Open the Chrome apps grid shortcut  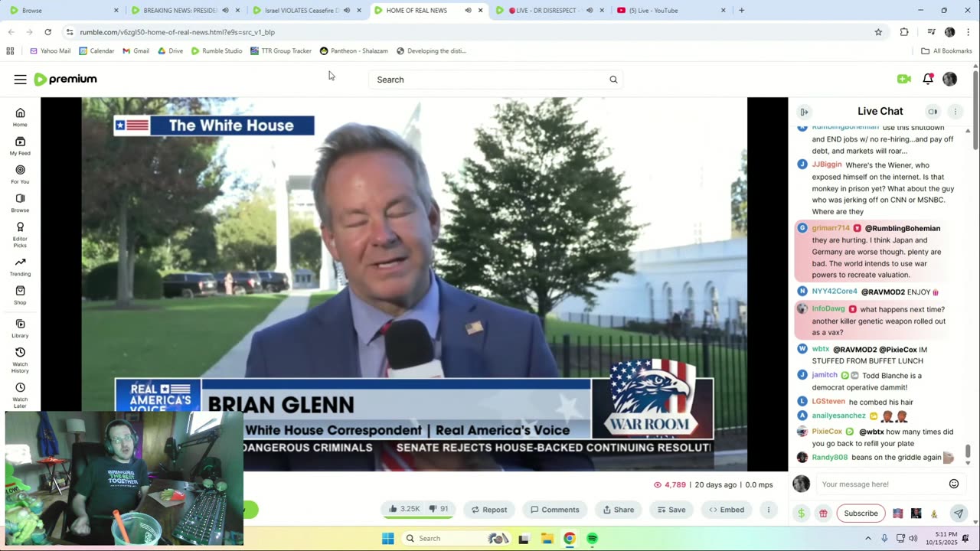tap(10, 51)
